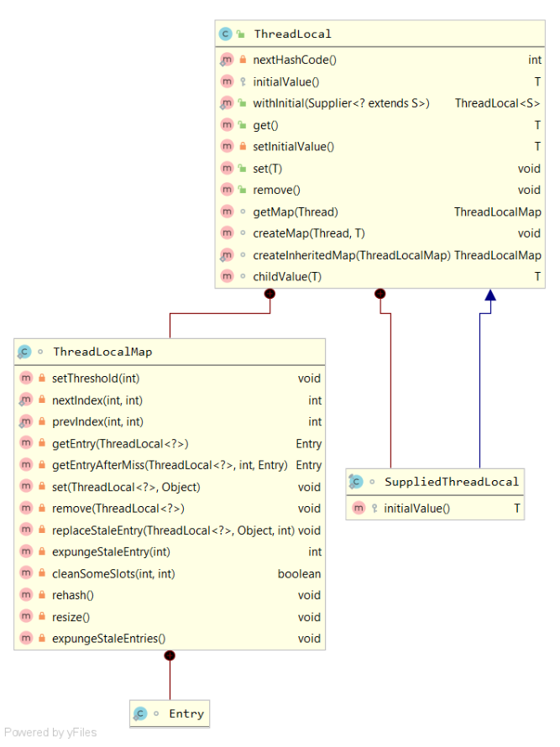Viewport: 560px width, 747px height.
Task: Select getEntry(ThreadLocal<?>) method row
Action: pos(170,443)
